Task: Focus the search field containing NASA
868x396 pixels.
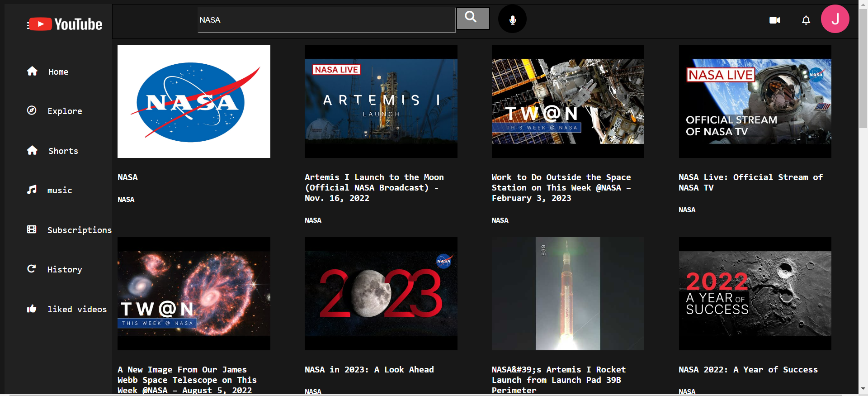Action: (326, 20)
